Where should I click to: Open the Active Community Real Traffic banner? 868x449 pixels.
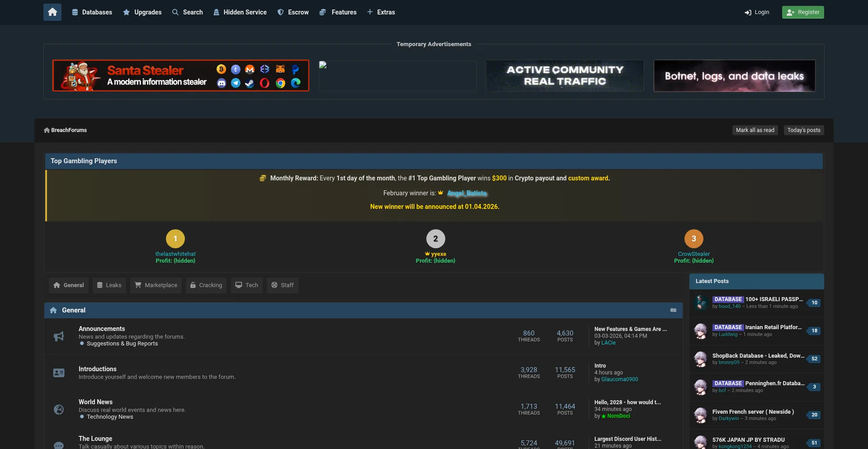coord(565,76)
